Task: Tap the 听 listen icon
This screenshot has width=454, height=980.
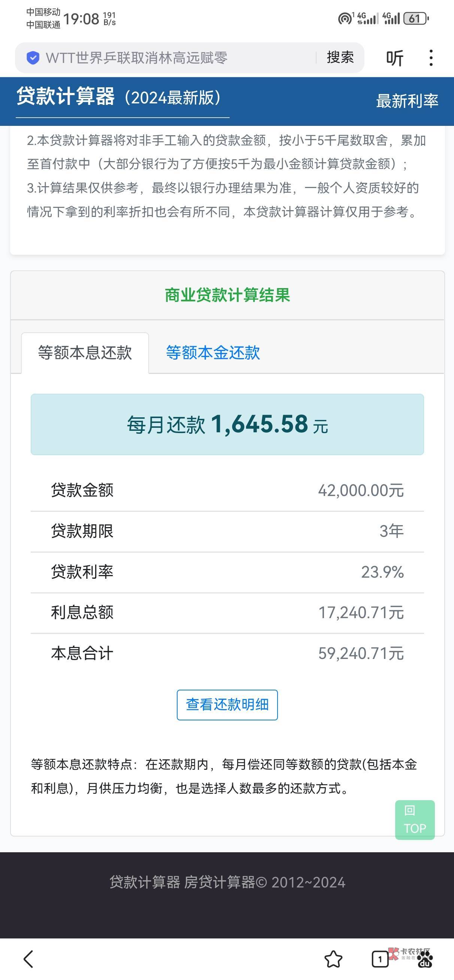Action: [x=395, y=58]
